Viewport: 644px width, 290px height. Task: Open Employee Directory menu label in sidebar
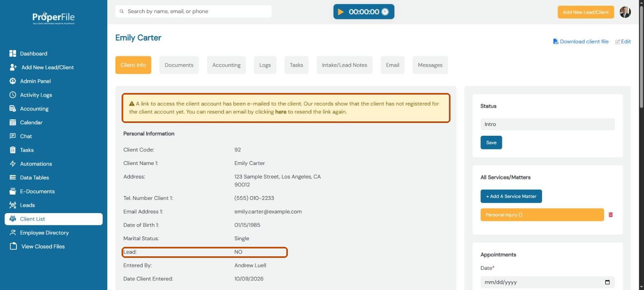[x=44, y=233]
